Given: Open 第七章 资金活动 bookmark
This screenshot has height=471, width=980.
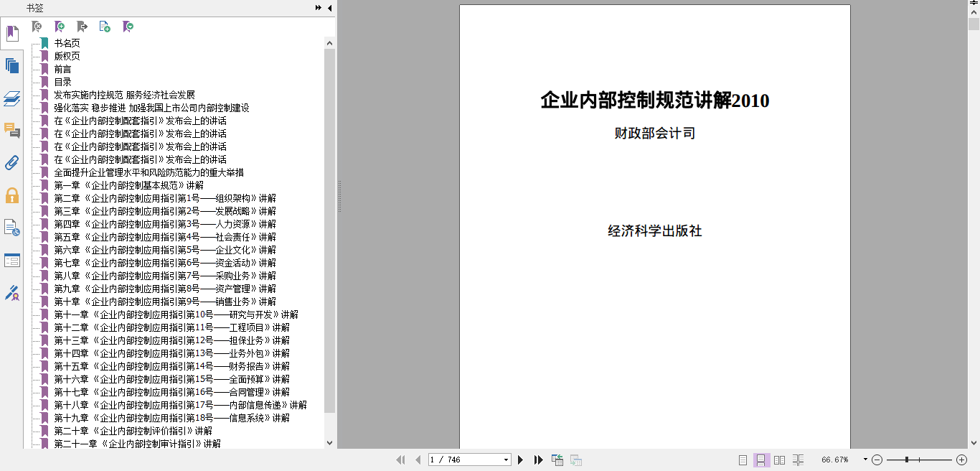Looking at the screenshot, I should 165,263.
